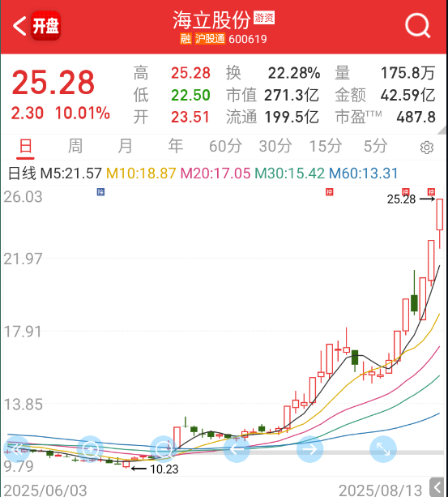The height and width of the screenshot is (497, 448).
Task: Select the 60分 chart tab
Action: pyautogui.click(x=225, y=146)
